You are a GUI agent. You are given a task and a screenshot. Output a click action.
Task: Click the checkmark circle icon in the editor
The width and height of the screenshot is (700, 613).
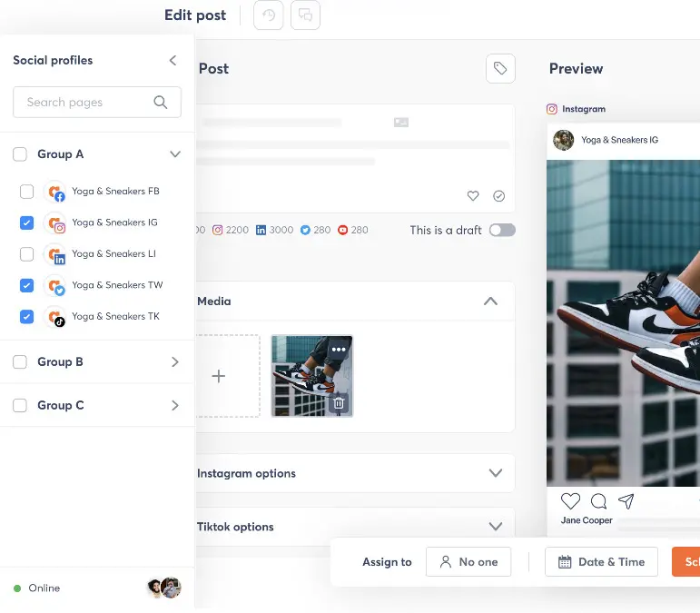[498, 195]
